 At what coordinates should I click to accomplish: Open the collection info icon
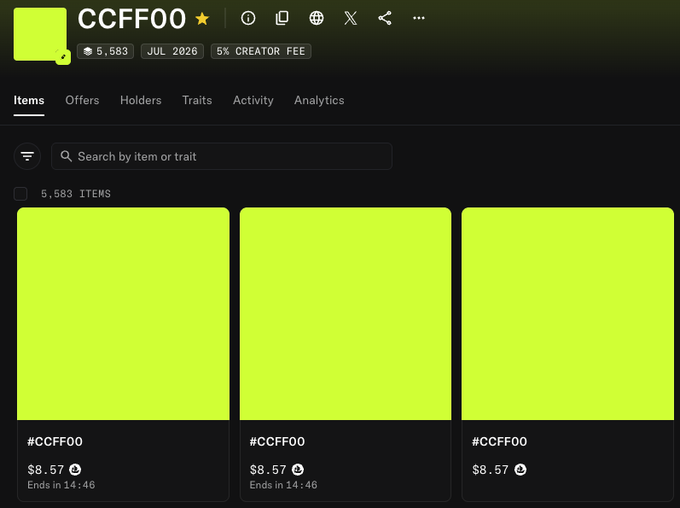click(248, 18)
